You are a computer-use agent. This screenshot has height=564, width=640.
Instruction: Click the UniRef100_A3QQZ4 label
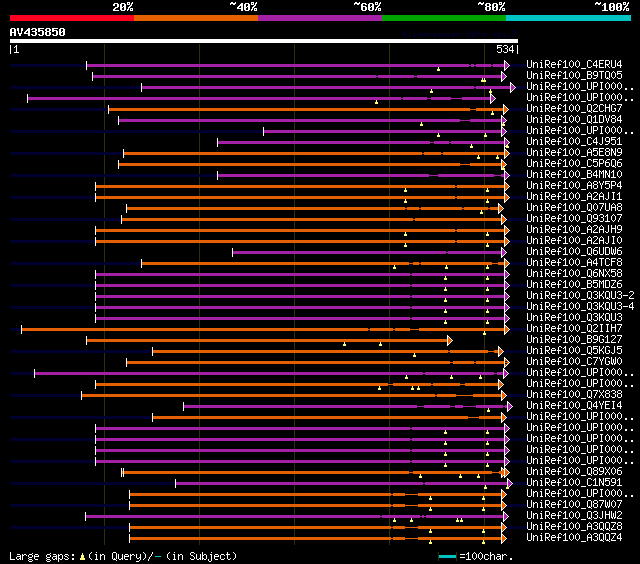(574, 538)
